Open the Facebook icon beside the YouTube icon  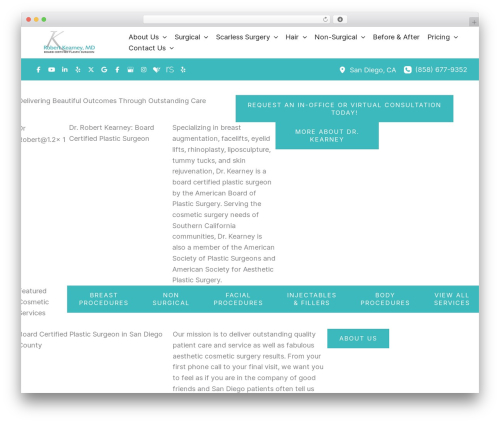click(x=38, y=70)
